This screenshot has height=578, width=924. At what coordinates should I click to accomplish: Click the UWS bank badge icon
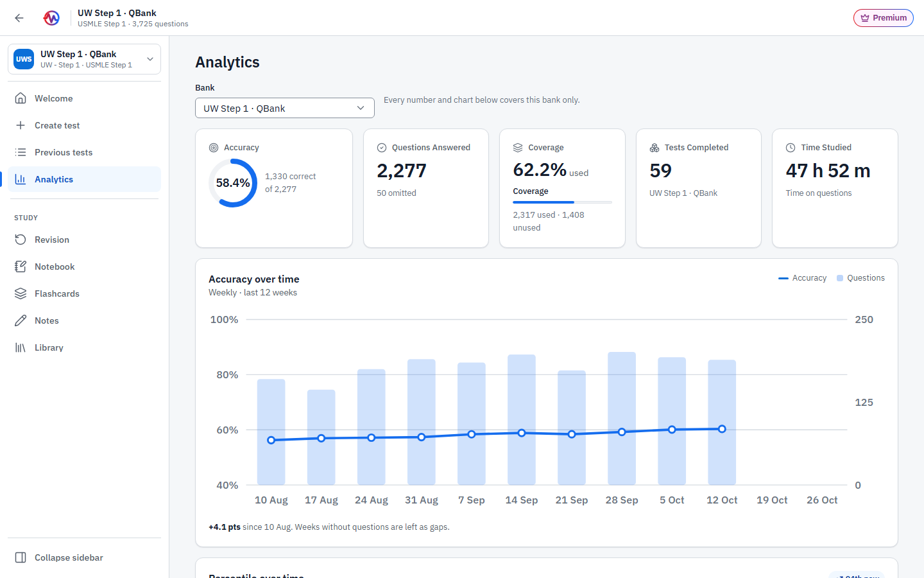[24, 59]
